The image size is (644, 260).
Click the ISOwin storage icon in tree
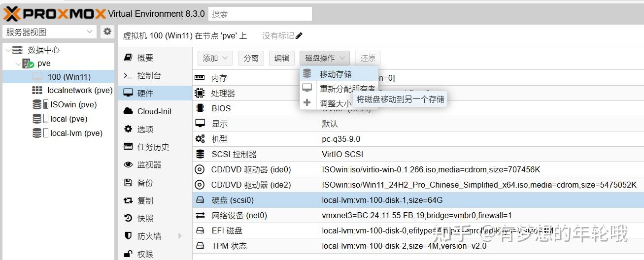point(37,104)
